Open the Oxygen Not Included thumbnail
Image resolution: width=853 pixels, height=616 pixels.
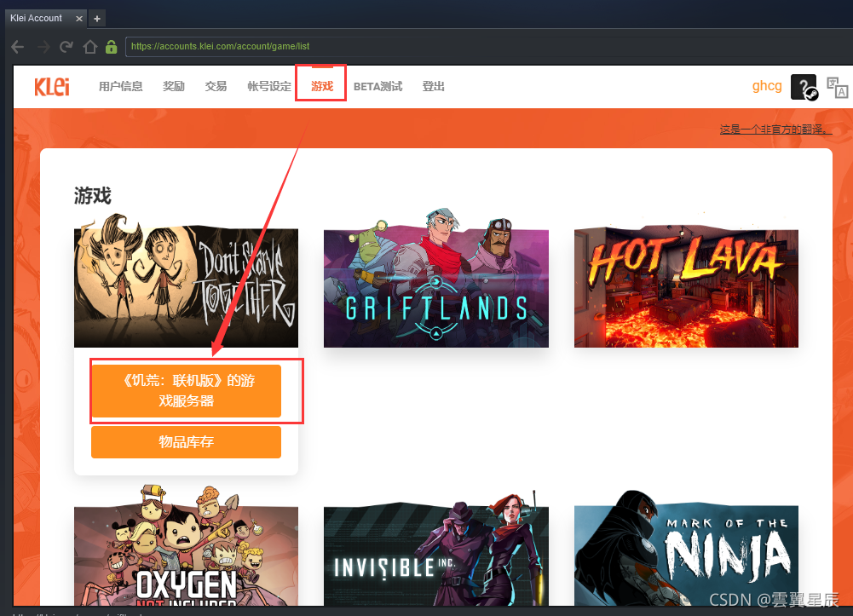click(186, 546)
